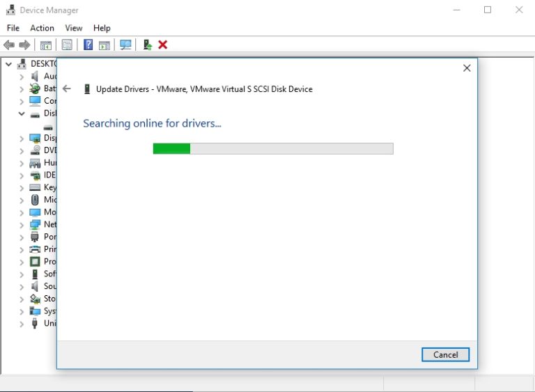Open the File menu
The height and width of the screenshot is (392, 535).
13,28
